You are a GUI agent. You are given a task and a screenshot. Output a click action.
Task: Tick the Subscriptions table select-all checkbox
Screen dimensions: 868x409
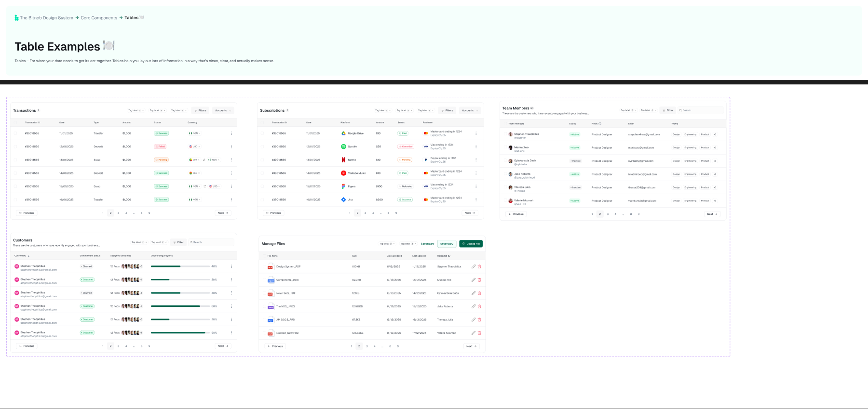click(x=262, y=122)
